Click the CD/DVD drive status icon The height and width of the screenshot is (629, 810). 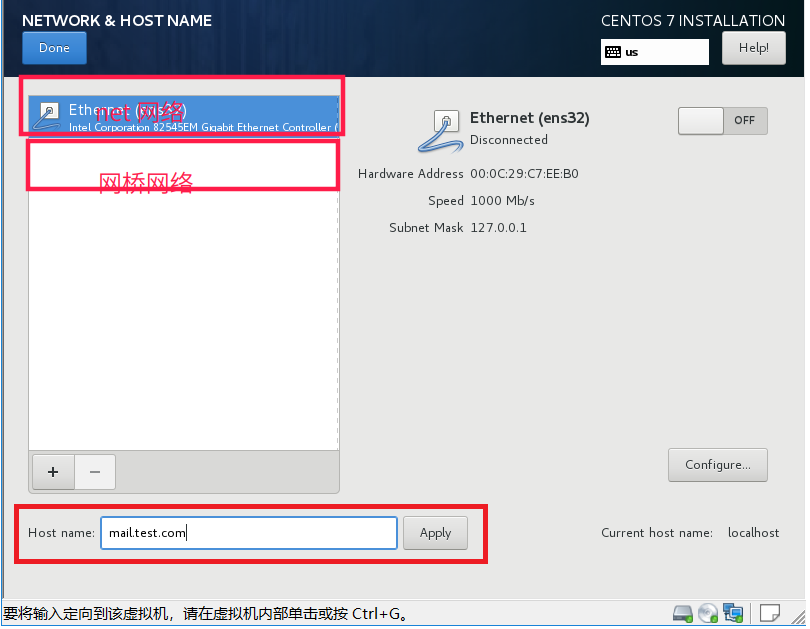point(708,614)
